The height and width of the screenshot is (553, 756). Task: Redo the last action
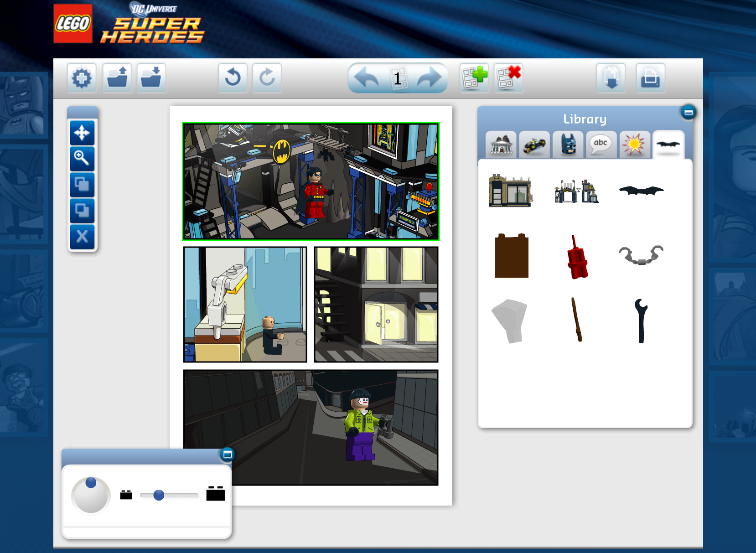[267, 78]
